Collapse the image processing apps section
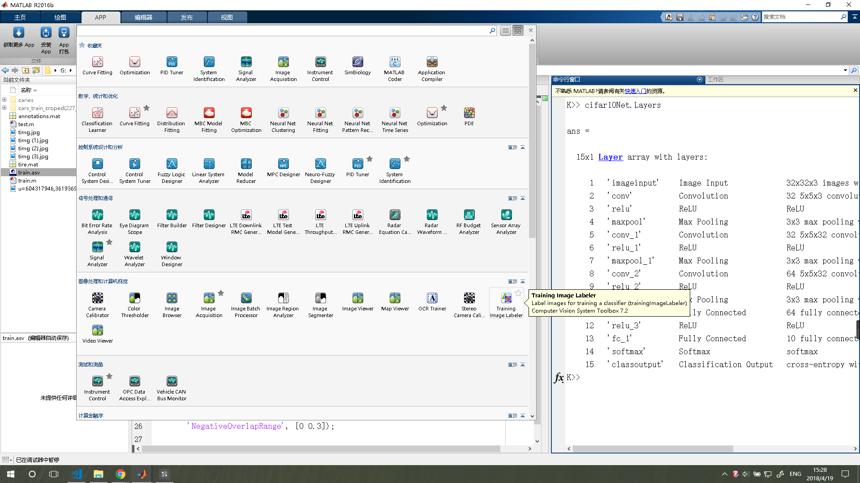 [x=523, y=281]
